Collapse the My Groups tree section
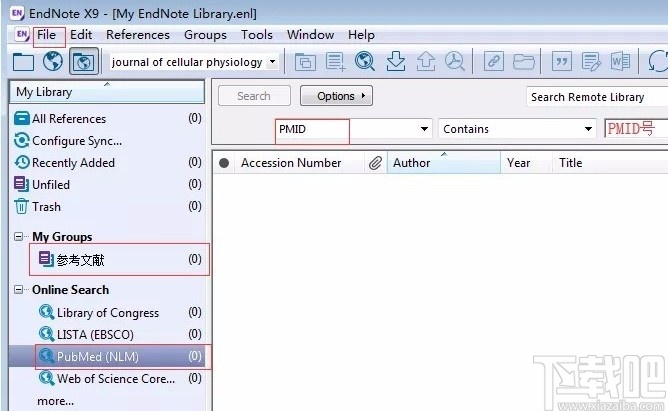Viewport: 668px width, 411px height. point(18,236)
